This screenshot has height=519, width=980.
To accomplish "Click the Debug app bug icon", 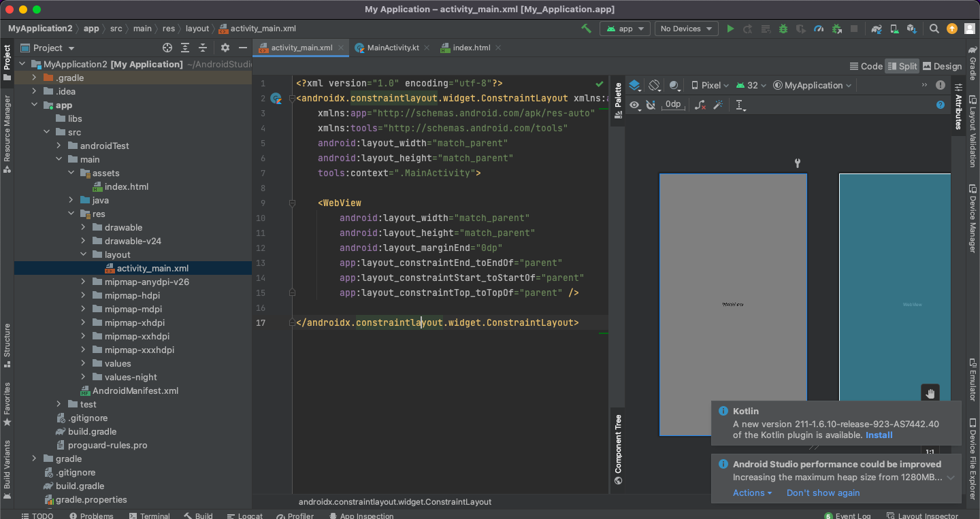I will point(783,29).
